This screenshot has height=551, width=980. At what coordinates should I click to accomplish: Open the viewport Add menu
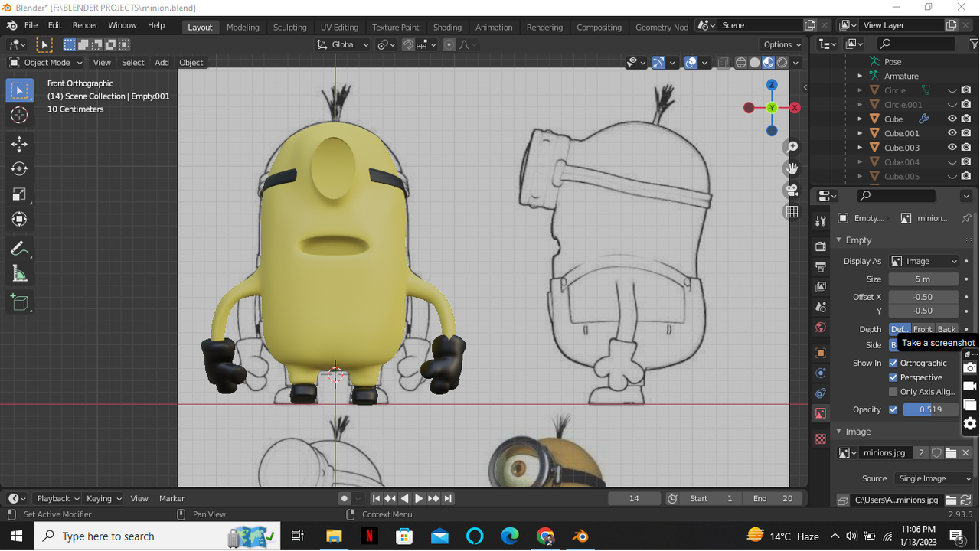pyautogui.click(x=162, y=63)
